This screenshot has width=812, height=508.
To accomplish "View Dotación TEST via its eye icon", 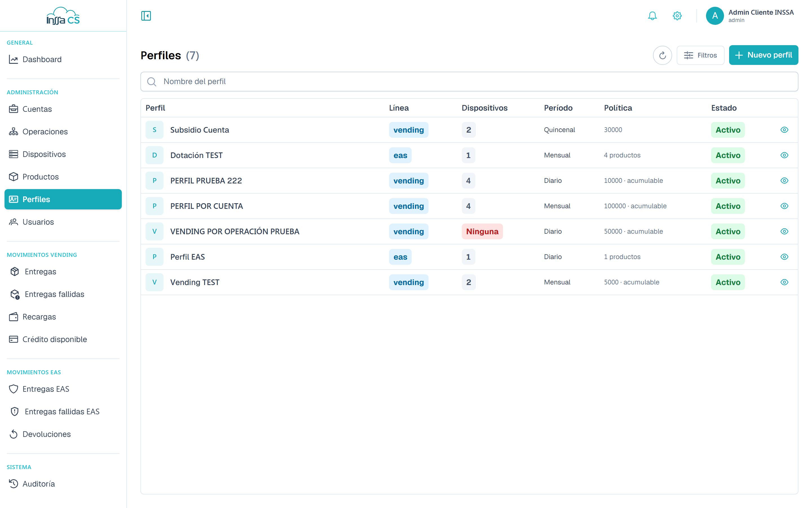I will click(x=784, y=155).
